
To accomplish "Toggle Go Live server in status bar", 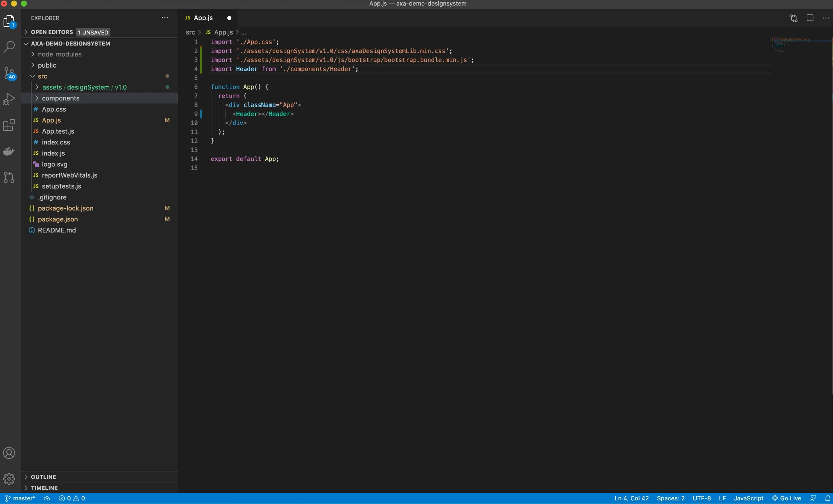I will [786, 498].
